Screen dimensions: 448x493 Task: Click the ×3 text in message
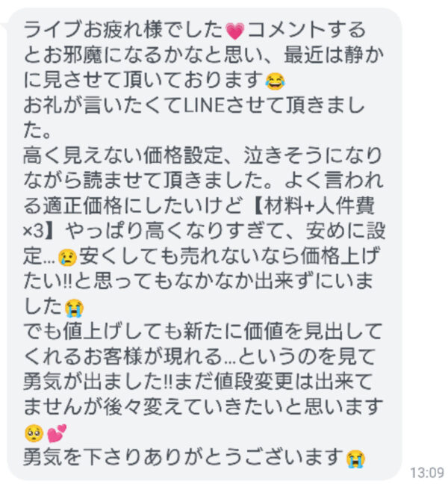click(33, 232)
